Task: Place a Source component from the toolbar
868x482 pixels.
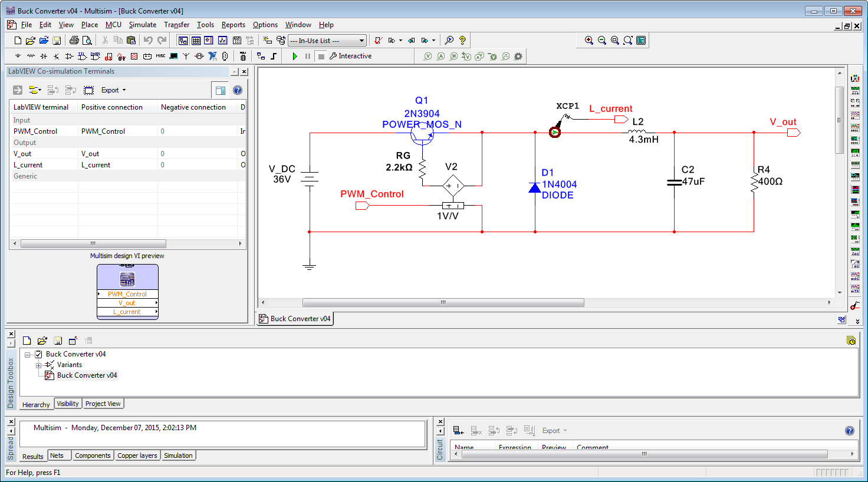Action: pyautogui.click(x=18, y=57)
